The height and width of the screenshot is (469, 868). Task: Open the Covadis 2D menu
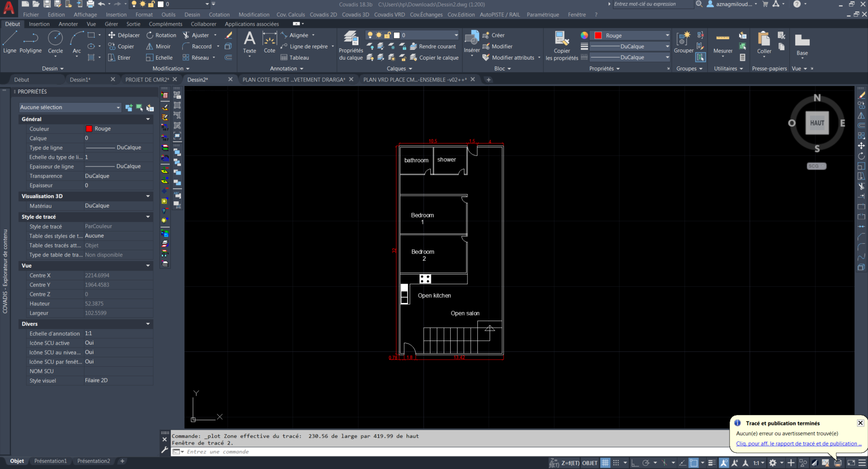[x=323, y=14]
